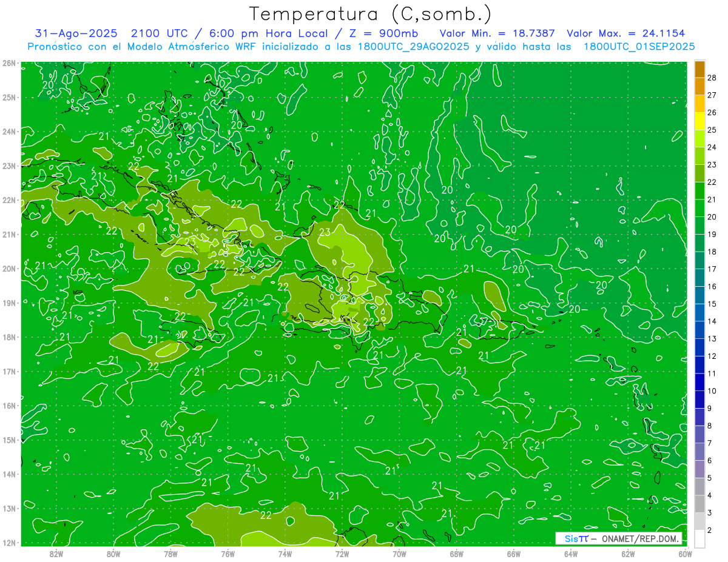Click the "72W" longitude axis label
Screen dimensions: 728x562
pyautogui.click(x=342, y=553)
